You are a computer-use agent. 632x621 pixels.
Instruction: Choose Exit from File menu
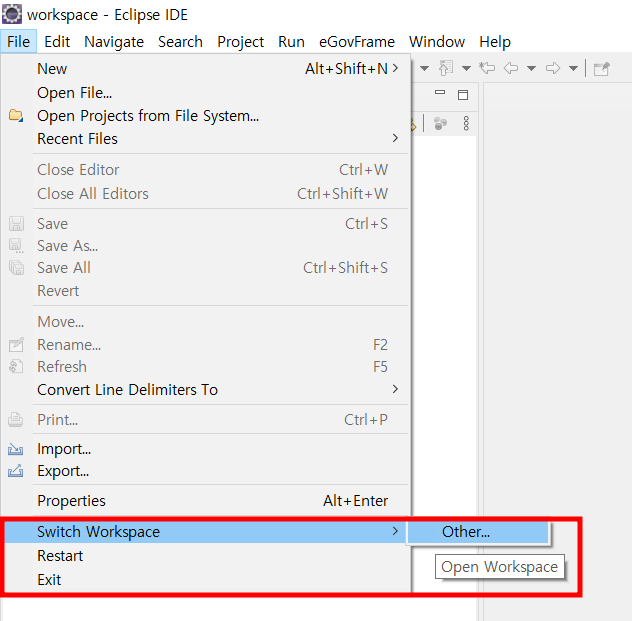coord(206,579)
